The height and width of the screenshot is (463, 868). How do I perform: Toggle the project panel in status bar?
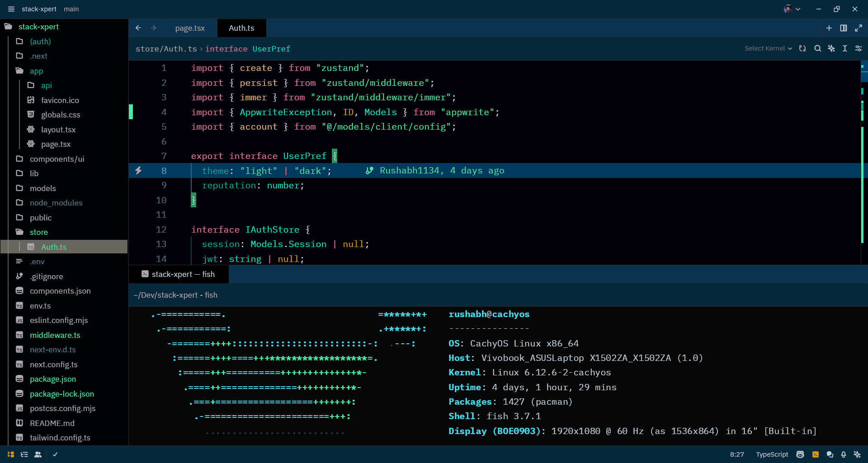point(11,454)
